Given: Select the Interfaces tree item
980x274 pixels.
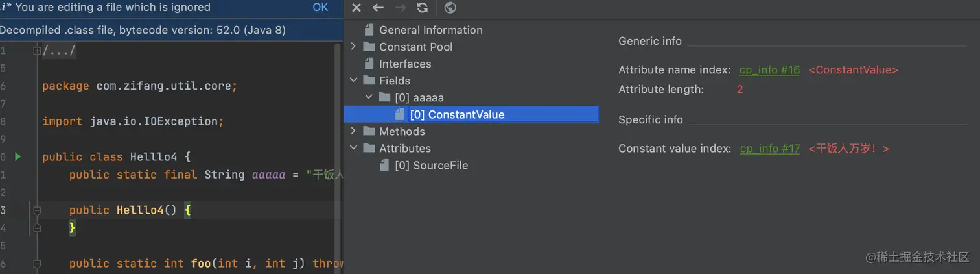Looking at the screenshot, I should point(405,64).
